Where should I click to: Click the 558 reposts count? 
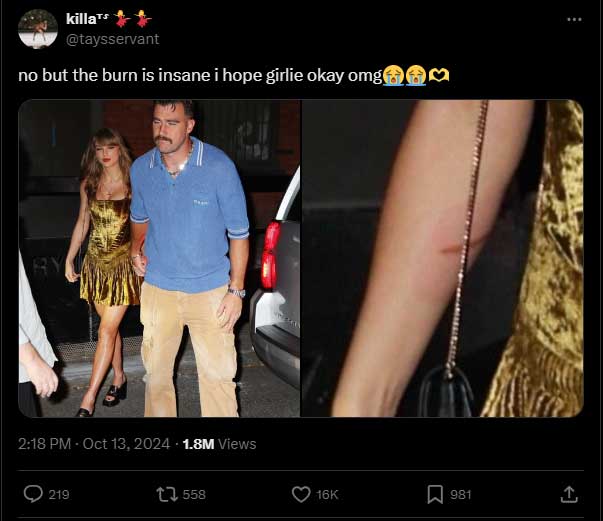(x=194, y=494)
